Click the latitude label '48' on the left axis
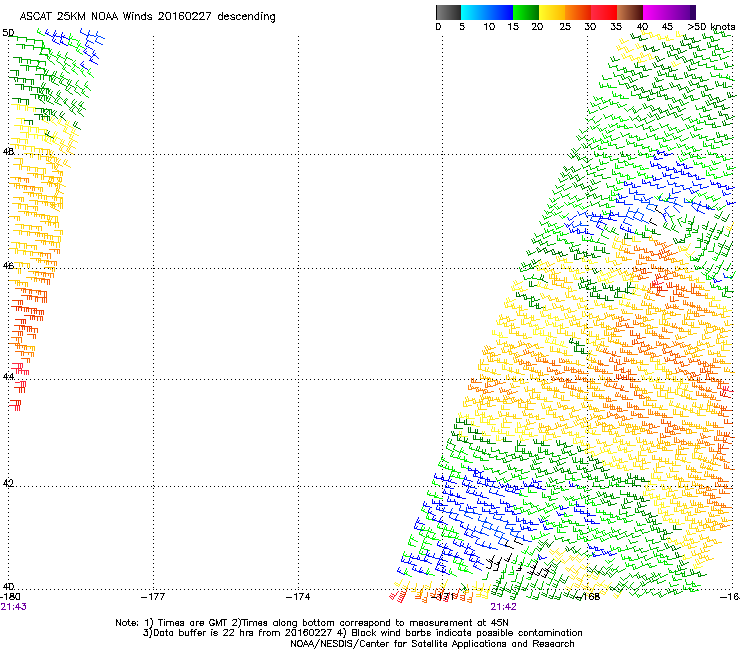 coord(8,152)
